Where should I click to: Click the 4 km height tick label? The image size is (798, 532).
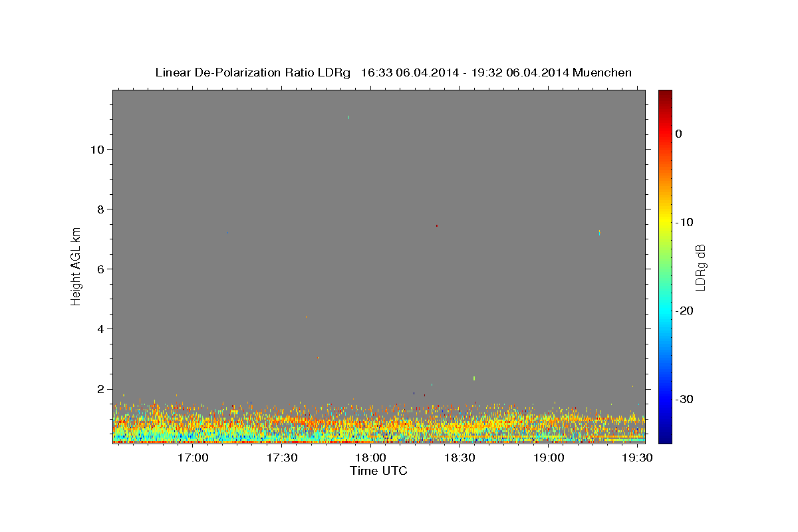click(100, 329)
